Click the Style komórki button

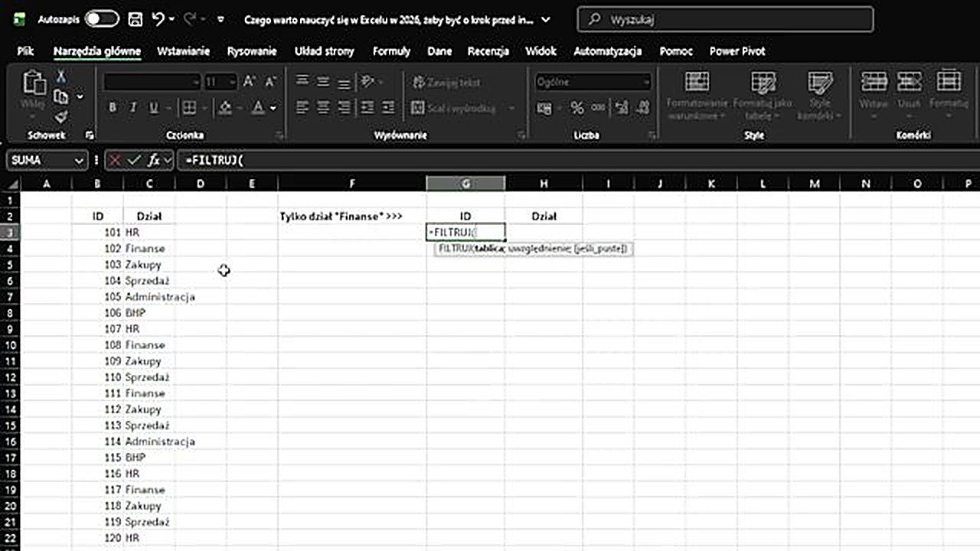tap(819, 96)
